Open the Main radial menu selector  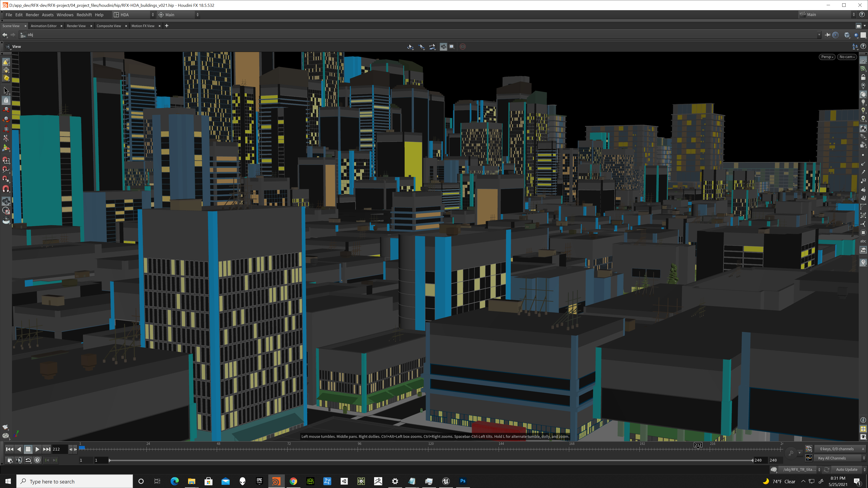tap(179, 15)
